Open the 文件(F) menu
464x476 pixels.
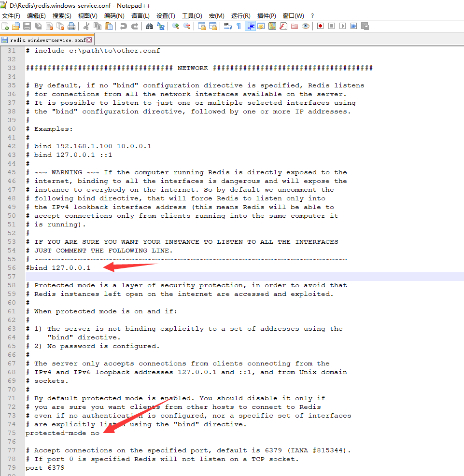tap(11, 16)
